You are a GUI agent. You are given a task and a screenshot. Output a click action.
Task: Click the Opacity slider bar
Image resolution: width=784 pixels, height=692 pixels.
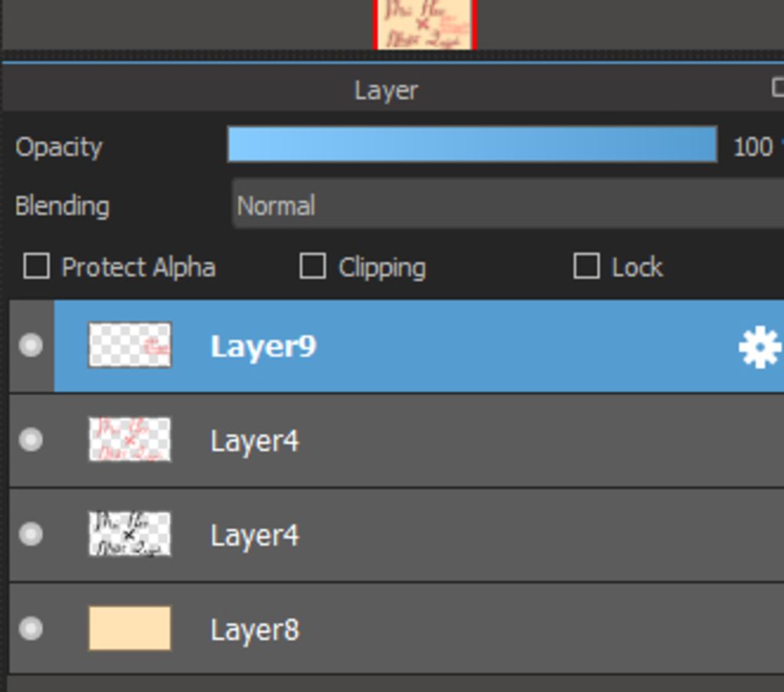(x=472, y=144)
